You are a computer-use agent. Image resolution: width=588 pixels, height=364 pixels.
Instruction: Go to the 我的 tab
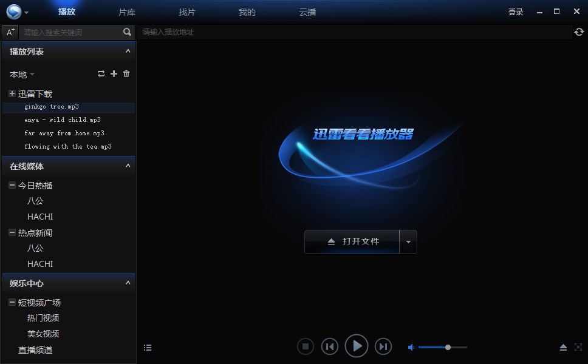[247, 12]
